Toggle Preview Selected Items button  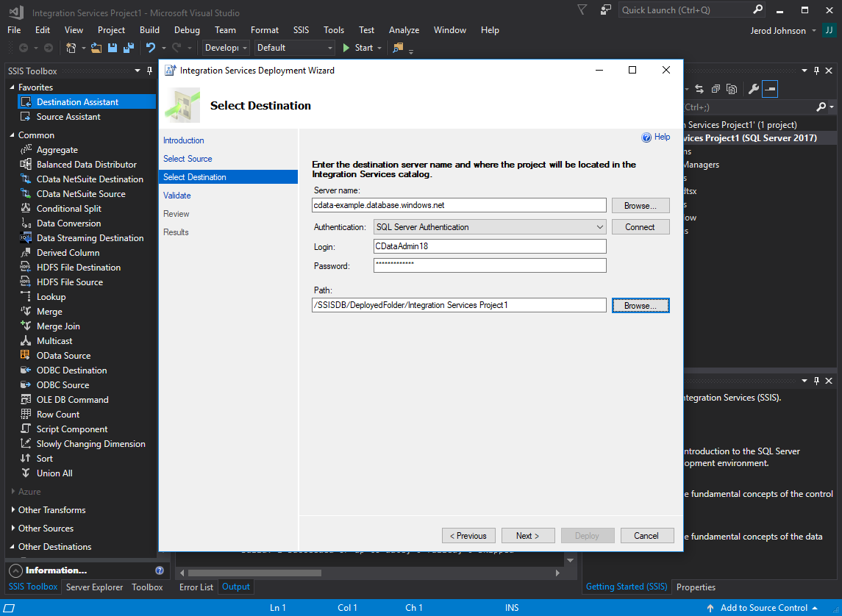coord(770,89)
